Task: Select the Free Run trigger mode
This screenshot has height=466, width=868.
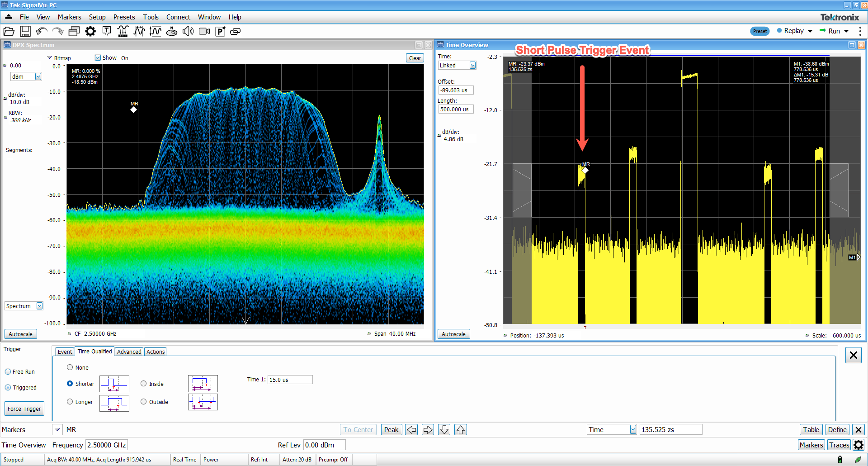Action: [8, 372]
